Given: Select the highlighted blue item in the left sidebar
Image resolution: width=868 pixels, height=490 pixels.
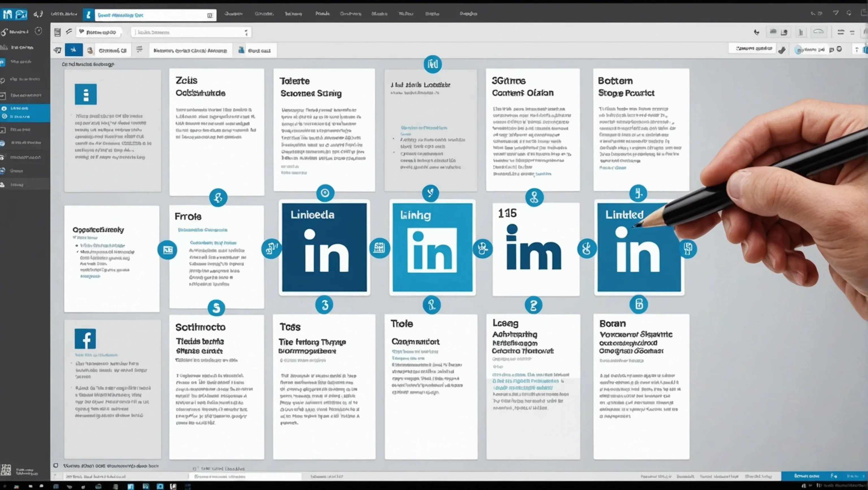Looking at the screenshot, I should 25,112.
